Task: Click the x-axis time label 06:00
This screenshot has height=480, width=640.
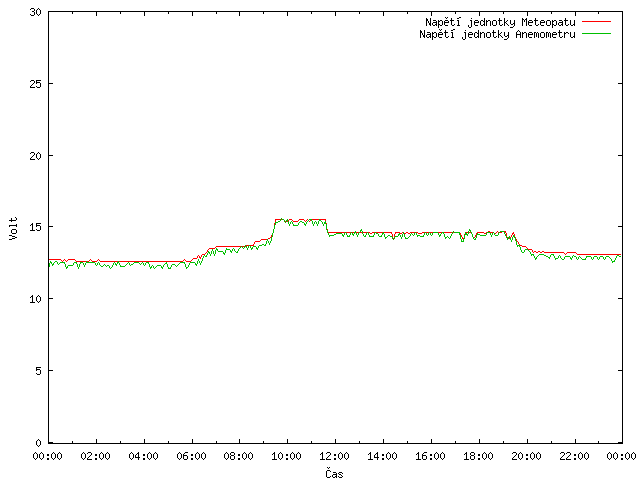Action: point(191,456)
